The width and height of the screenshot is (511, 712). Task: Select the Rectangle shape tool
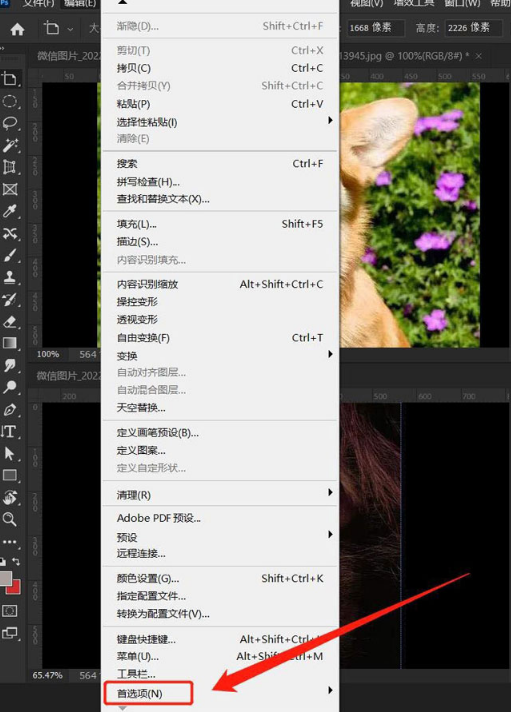[10, 475]
